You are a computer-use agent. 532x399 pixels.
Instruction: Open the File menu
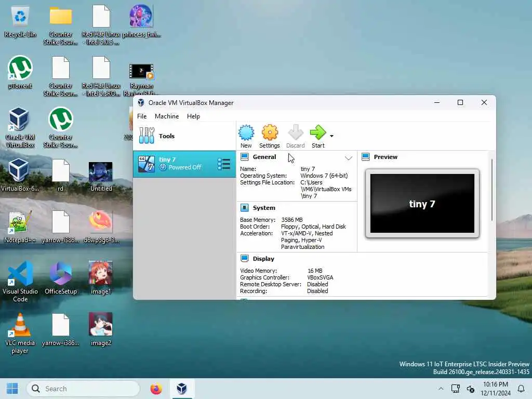click(x=142, y=116)
